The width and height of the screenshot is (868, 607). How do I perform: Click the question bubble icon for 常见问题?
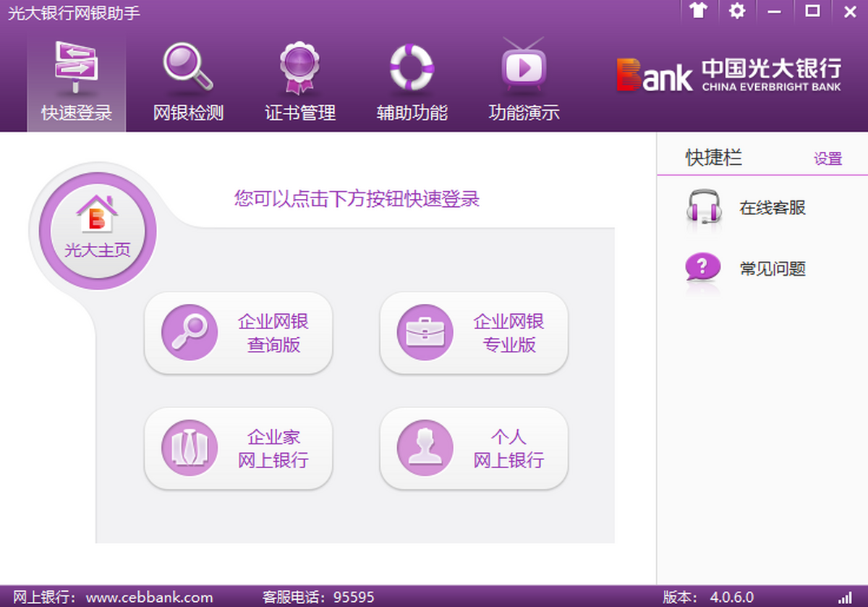(x=703, y=268)
